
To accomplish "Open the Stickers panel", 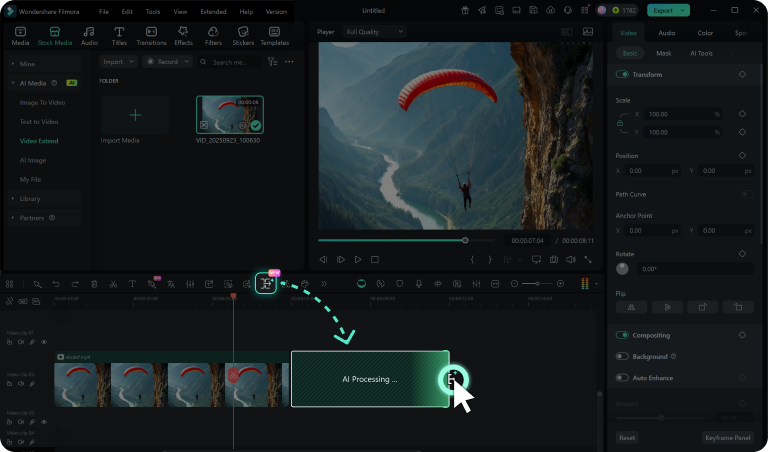I will click(244, 35).
